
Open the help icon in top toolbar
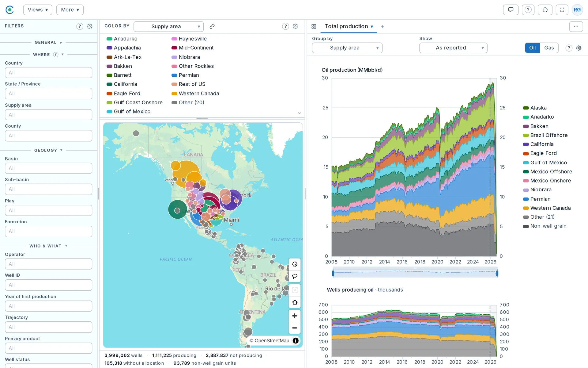click(528, 10)
